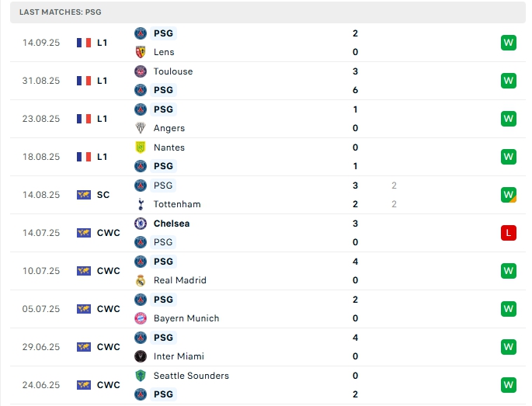Click the W badge for PSG vs Lens

click(509, 43)
